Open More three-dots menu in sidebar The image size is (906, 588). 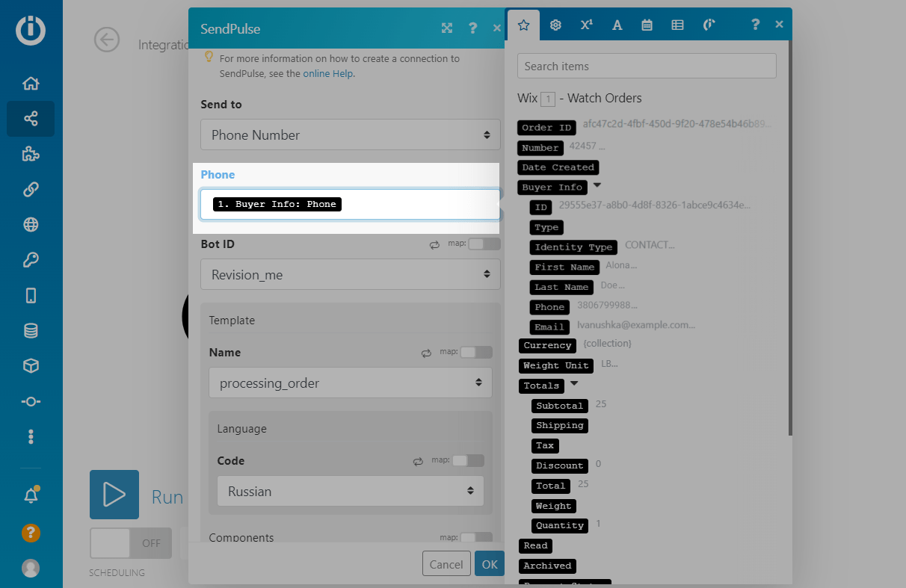(x=31, y=436)
